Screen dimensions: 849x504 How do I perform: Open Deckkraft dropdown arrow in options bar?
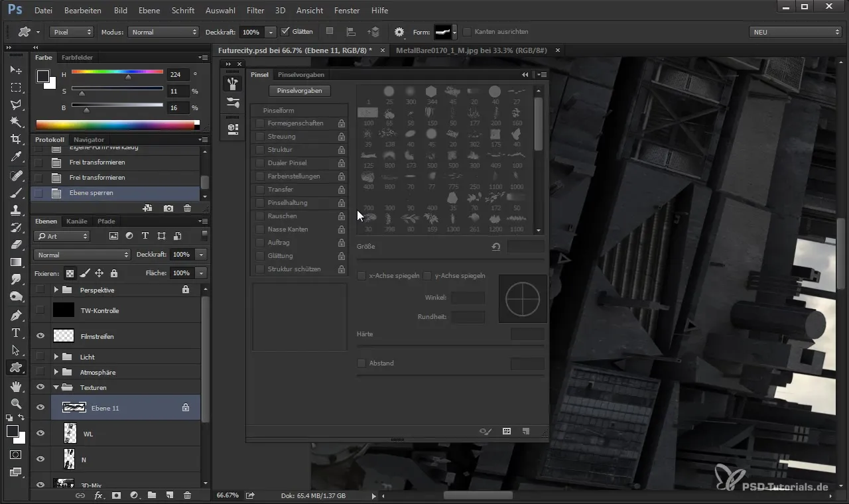pos(271,32)
